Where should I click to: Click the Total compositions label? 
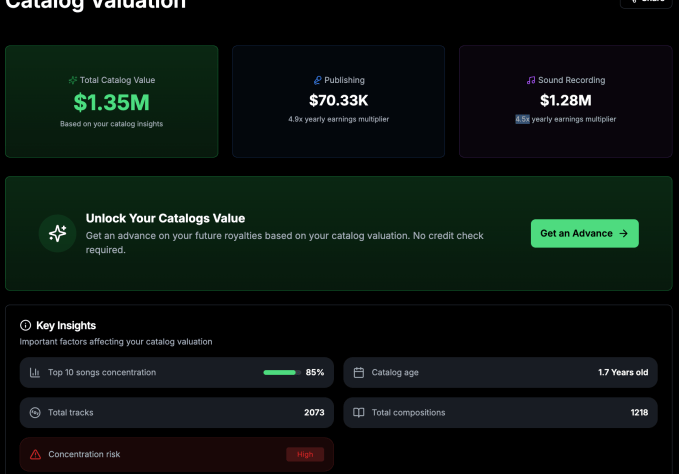[x=408, y=413]
